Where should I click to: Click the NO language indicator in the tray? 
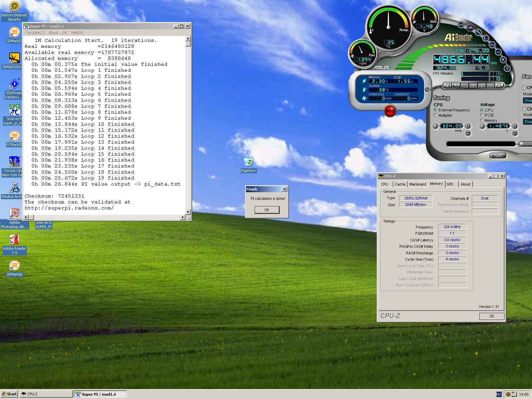coord(499,394)
